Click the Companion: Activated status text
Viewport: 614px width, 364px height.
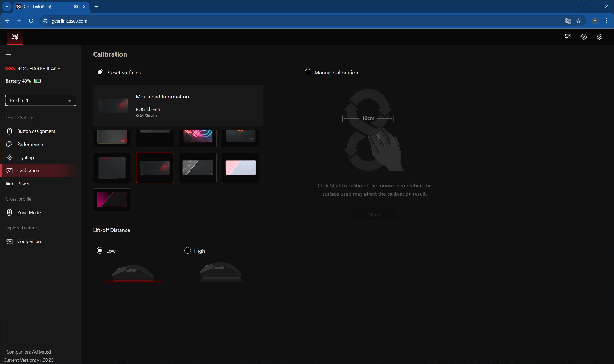29,352
